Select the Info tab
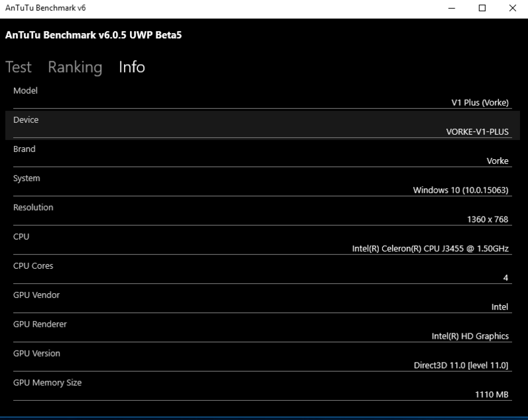528x420 pixels. point(131,67)
